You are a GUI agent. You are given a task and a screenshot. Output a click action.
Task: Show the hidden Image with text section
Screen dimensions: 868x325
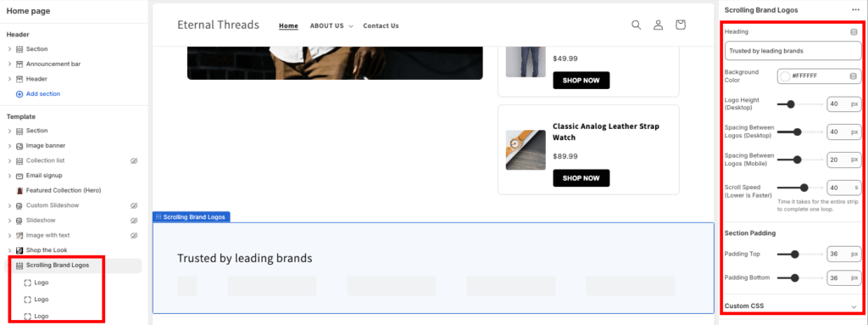[x=133, y=235]
